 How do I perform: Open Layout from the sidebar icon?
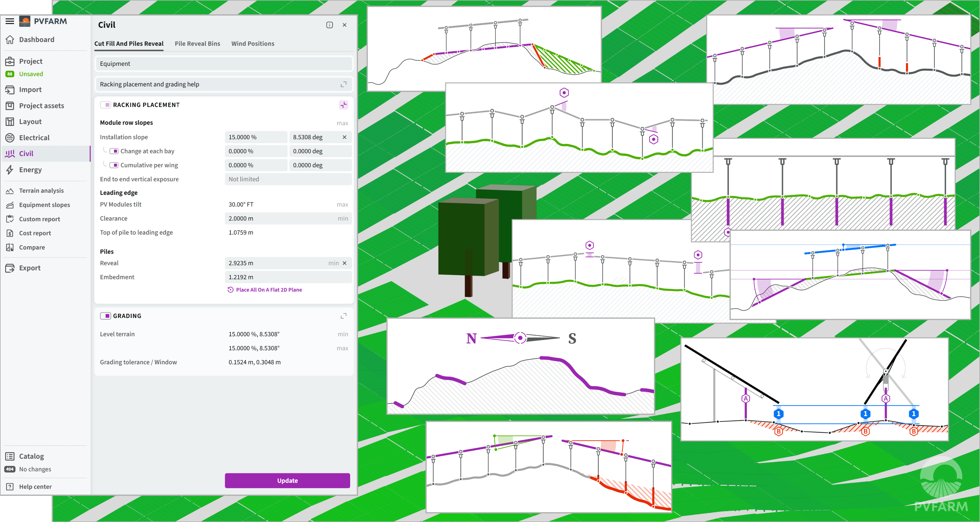click(x=10, y=122)
